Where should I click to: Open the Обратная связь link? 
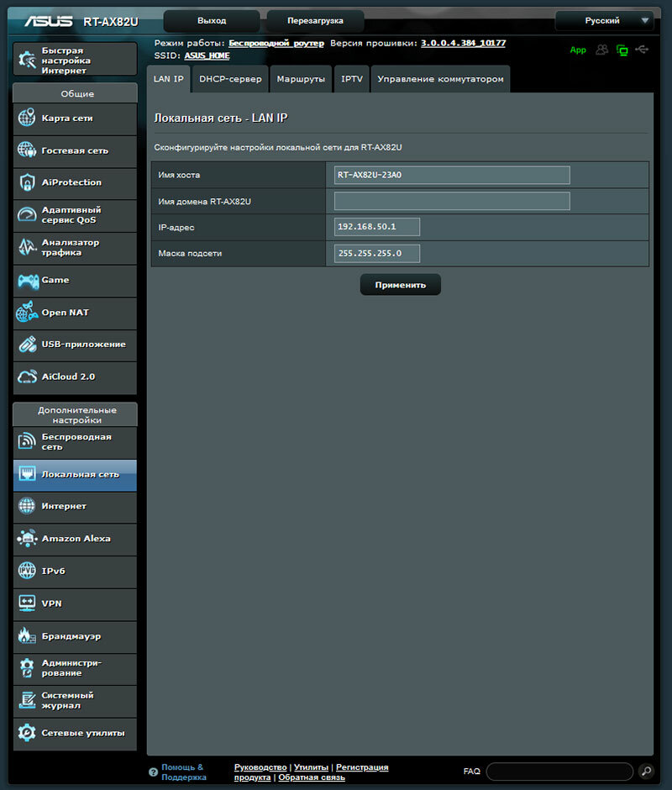pyautogui.click(x=312, y=777)
